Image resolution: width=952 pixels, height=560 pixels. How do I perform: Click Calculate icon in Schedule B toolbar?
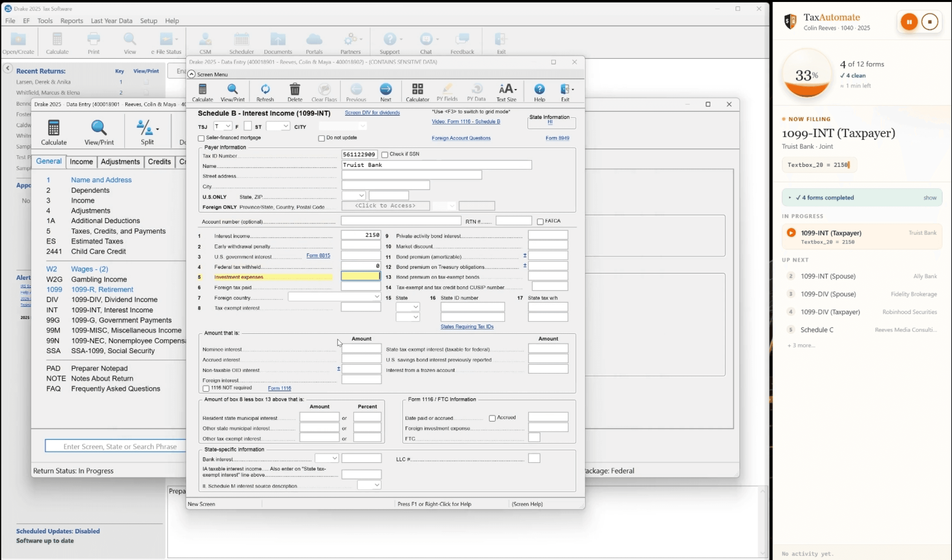pos(203,93)
